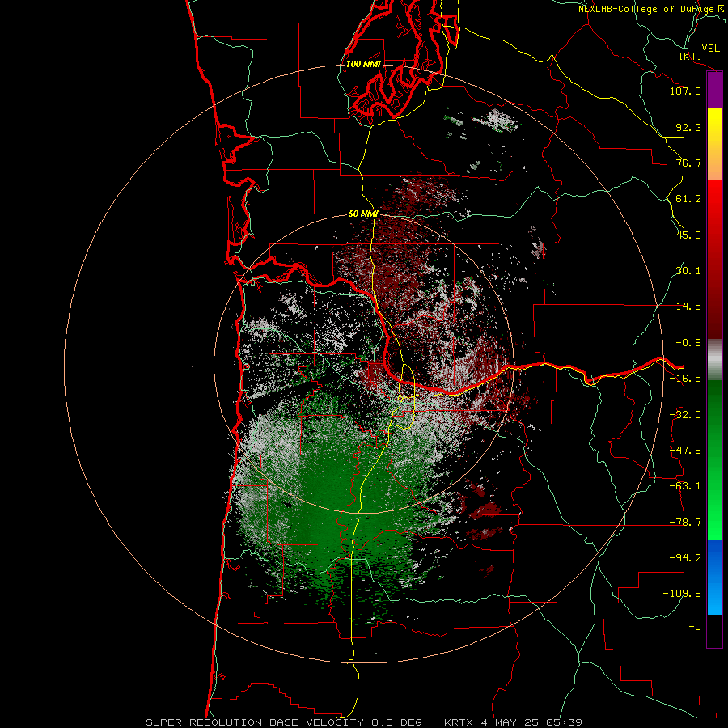Select the -63.1 velocity scale value
The image size is (728, 728).
coord(685,486)
